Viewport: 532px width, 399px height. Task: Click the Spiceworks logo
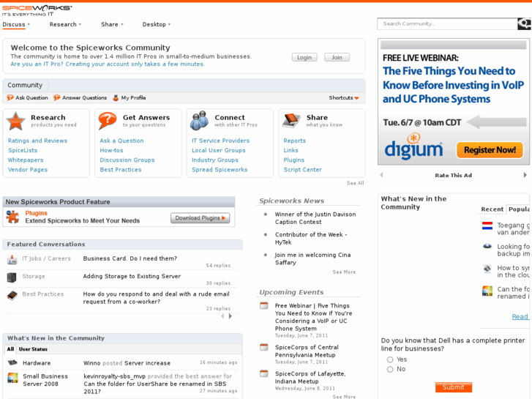tap(37, 10)
